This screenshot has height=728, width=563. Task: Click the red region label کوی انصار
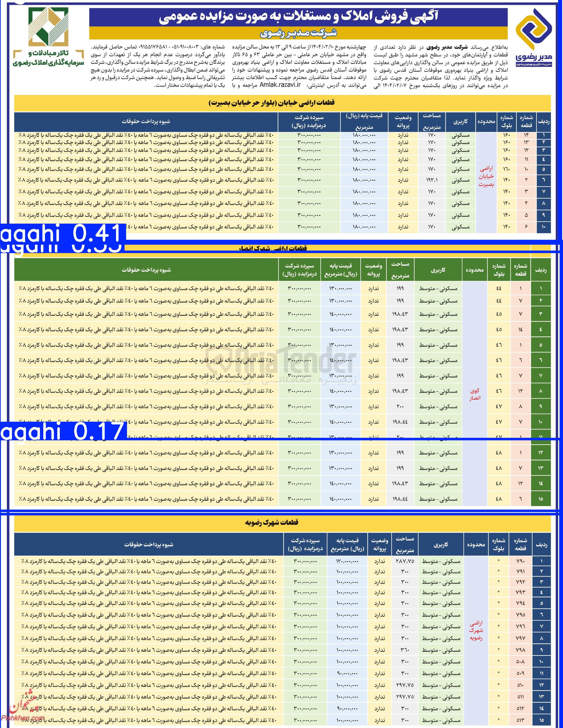[x=475, y=394]
